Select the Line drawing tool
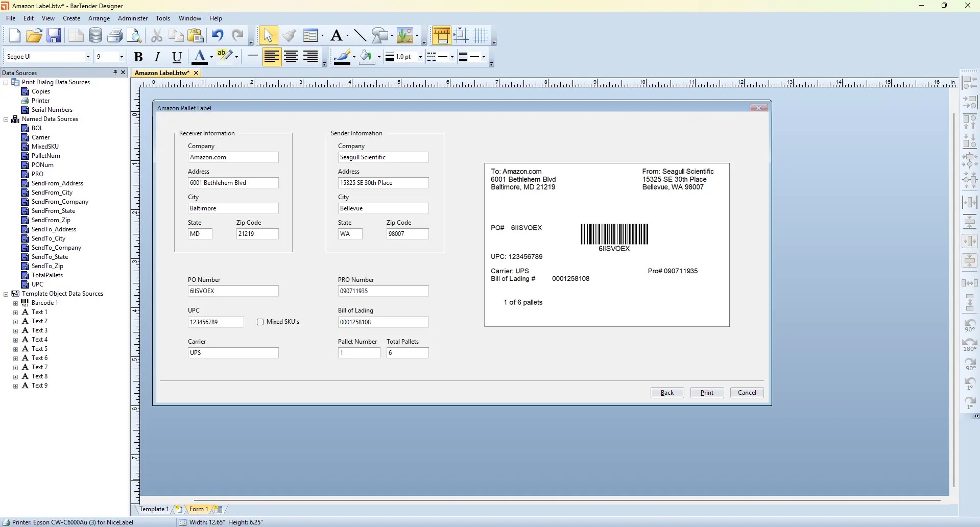 (360, 35)
